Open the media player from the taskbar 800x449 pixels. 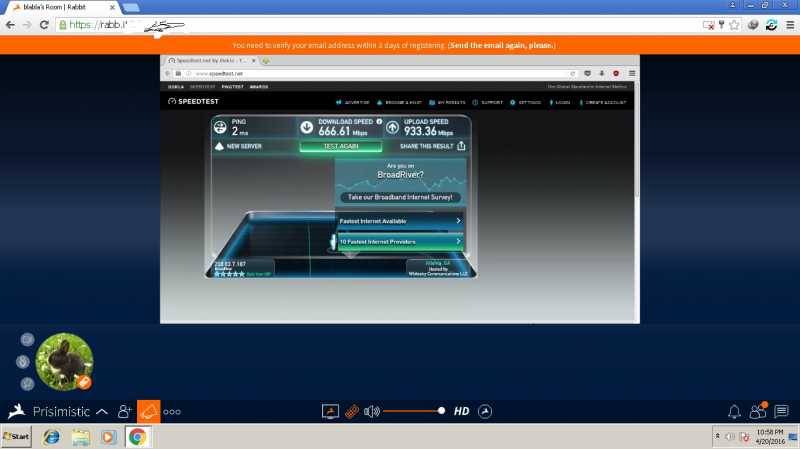point(108,437)
